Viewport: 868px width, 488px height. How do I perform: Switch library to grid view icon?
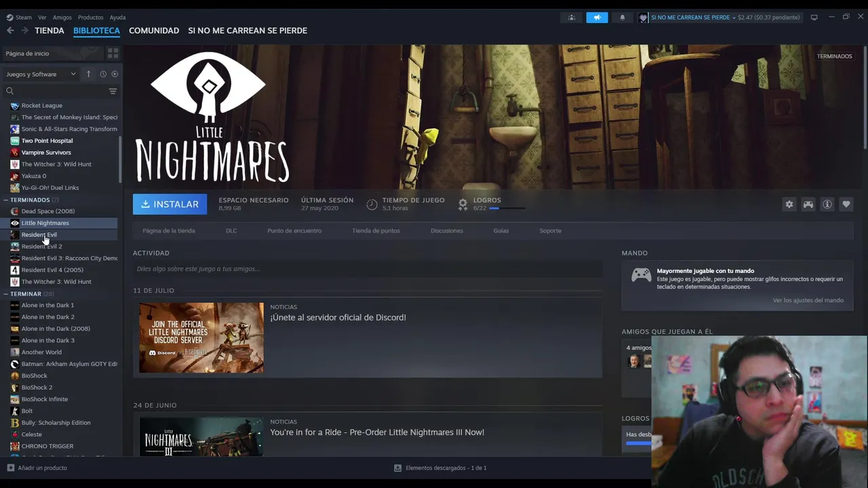pyautogui.click(x=113, y=53)
